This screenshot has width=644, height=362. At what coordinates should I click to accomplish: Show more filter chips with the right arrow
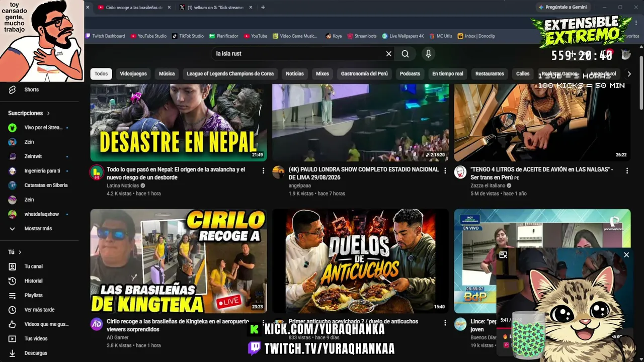tap(629, 74)
